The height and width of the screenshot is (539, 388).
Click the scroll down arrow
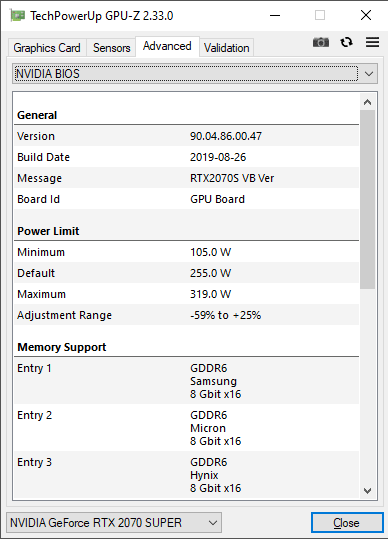pyautogui.click(x=367, y=491)
